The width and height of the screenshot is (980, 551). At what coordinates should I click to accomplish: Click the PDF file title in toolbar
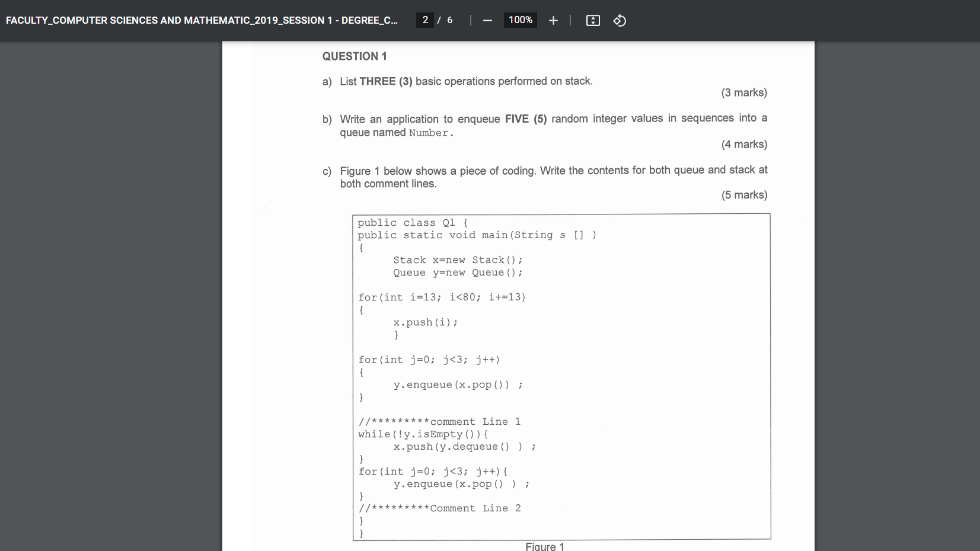pos(202,20)
